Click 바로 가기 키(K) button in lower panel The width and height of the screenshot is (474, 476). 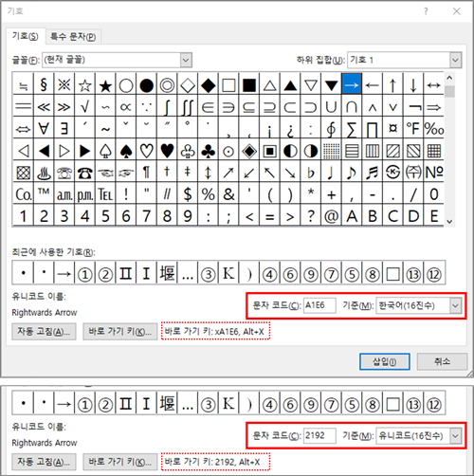(120, 462)
